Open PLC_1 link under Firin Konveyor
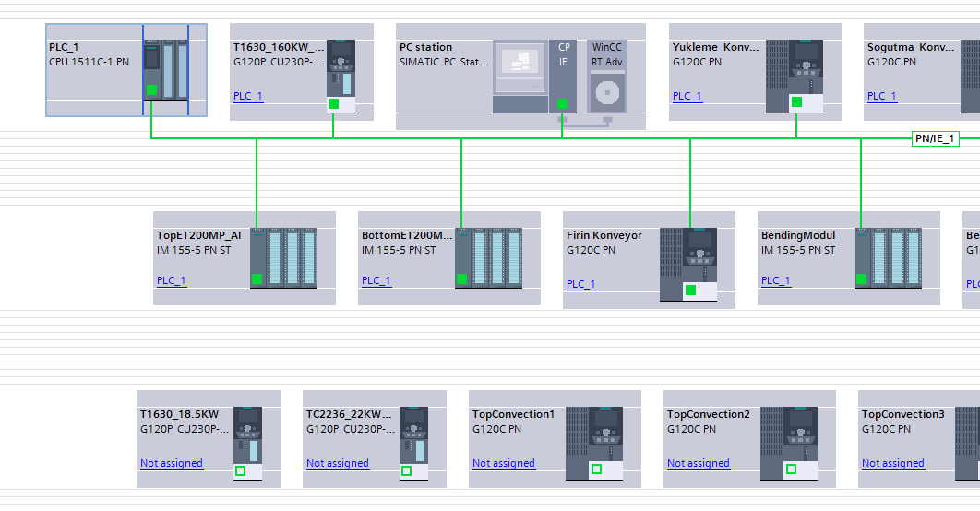The image size is (980, 511). (x=581, y=284)
